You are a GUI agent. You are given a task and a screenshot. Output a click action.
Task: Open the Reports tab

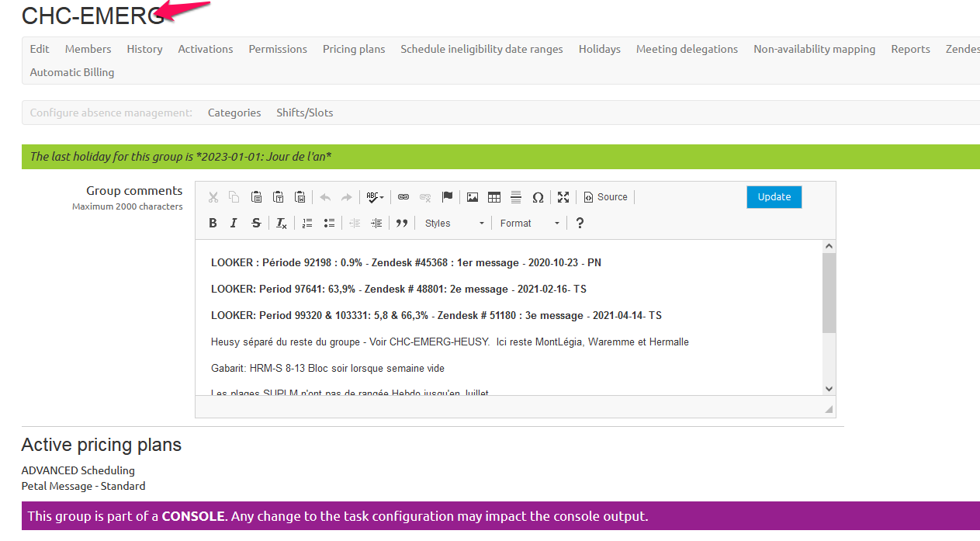coord(910,49)
